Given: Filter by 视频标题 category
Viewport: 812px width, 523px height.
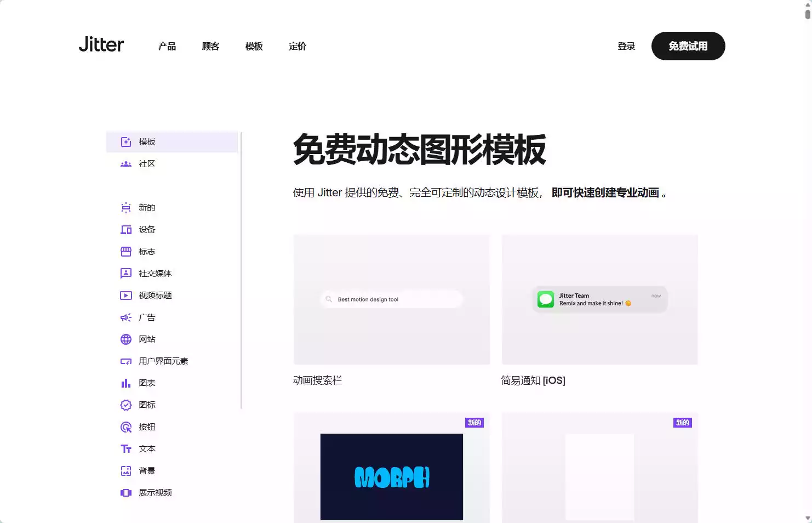Looking at the screenshot, I should (172, 295).
